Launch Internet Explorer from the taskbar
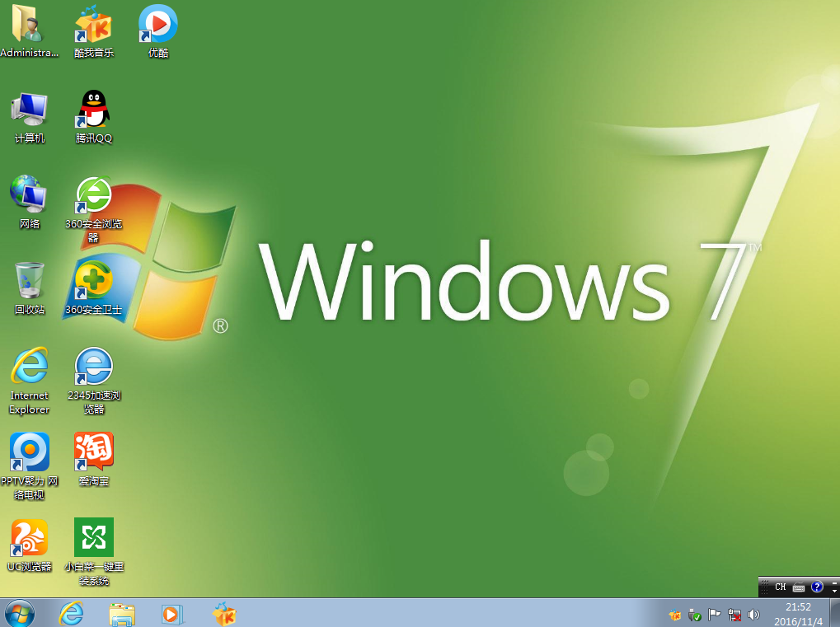 pyautogui.click(x=71, y=614)
